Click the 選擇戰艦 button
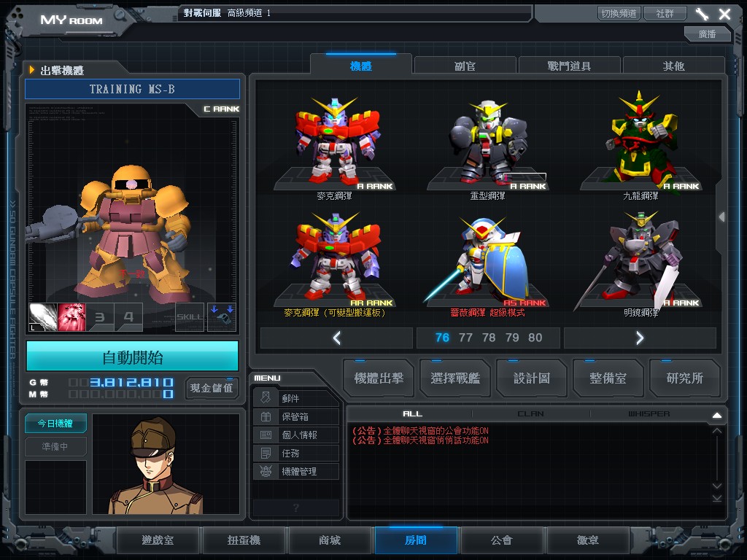Viewport: 747px width, 560px height. 455,378
